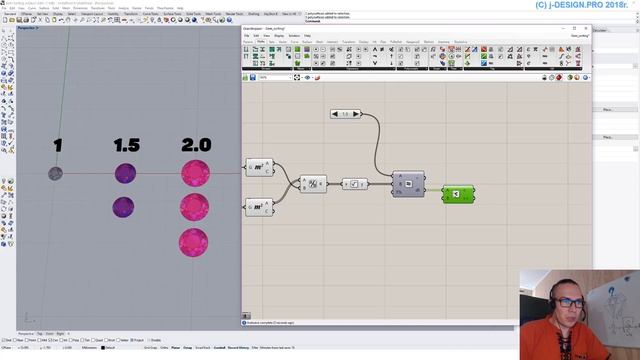This screenshot has height=360, width=640.
Task: Select the green Dispatch component
Action: point(458,194)
